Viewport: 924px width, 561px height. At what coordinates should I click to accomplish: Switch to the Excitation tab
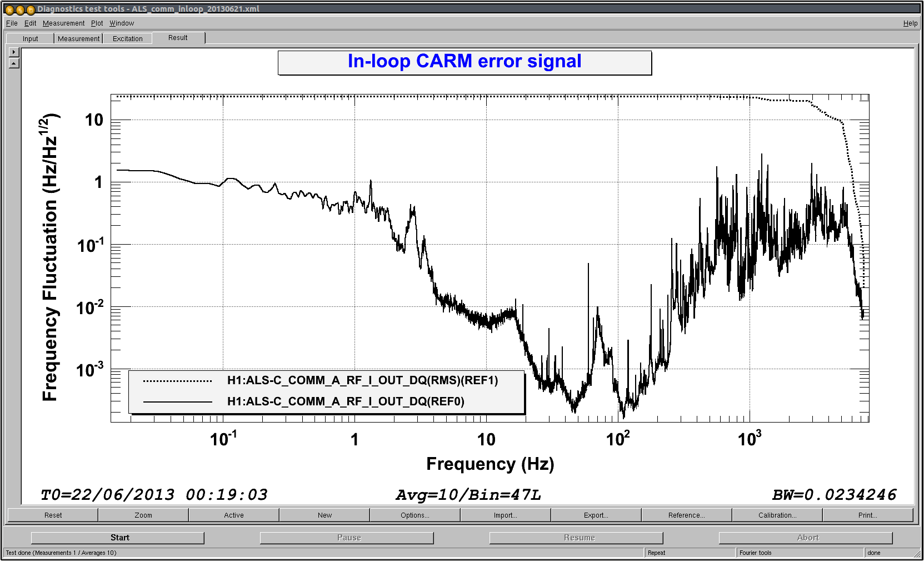tap(127, 38)
